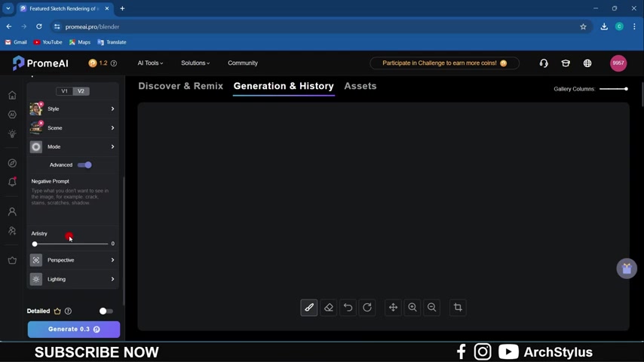Switch to V1 version

(x=65, y=91)
